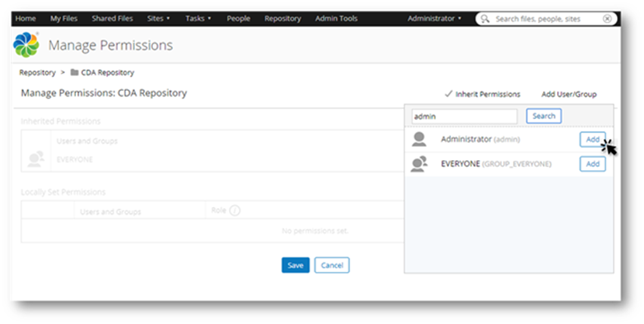Image resolution: width=644 pixels, height=324 pixels.
Task: Click the Repository breadcrumb link
Action: (37, 72)
